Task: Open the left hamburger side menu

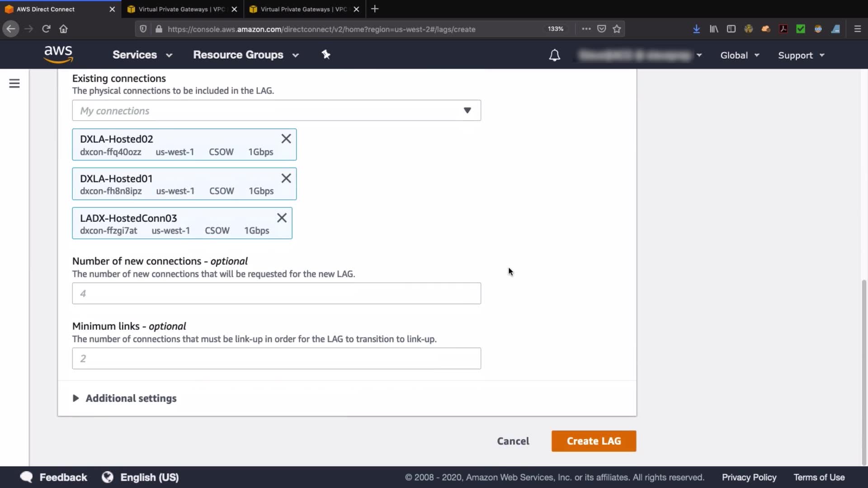Action: [14, 84]
